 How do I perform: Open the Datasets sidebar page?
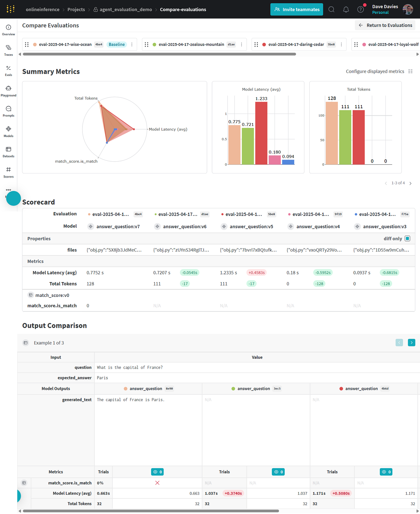pyautogui.click(x=8, y=152)
